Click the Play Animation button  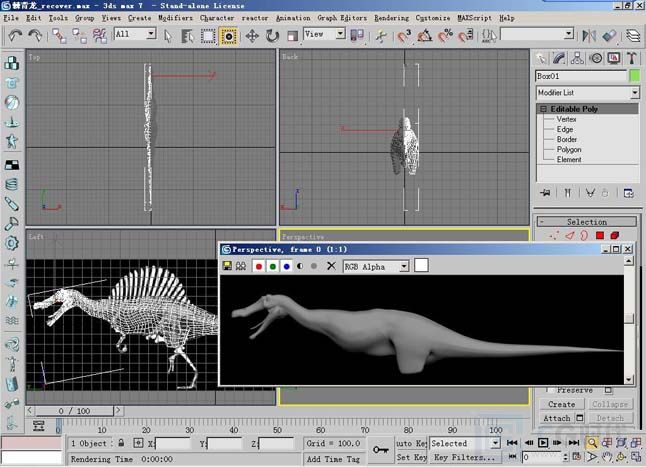[543, 443]
